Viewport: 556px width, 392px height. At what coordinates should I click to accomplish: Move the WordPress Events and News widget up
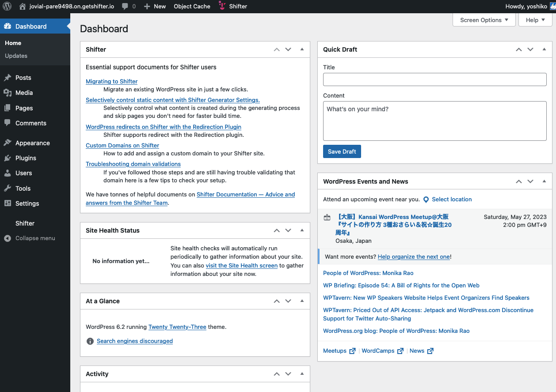point(519,181)
